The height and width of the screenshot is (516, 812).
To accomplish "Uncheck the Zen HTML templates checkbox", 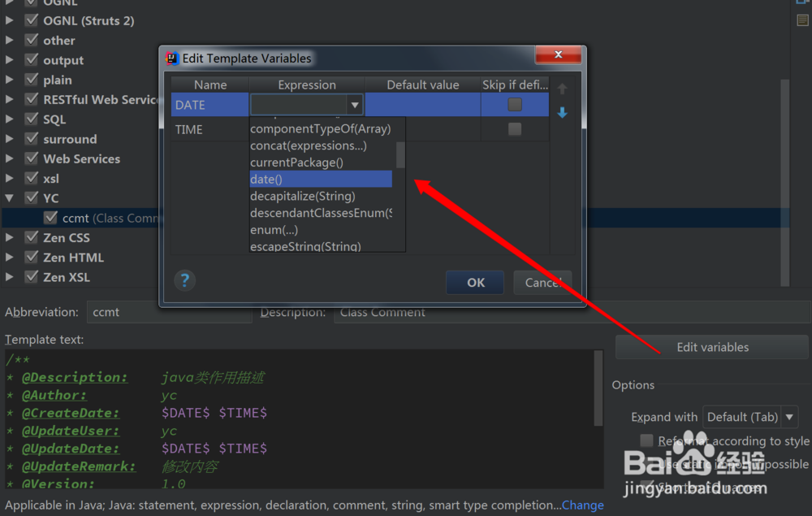I will [31, 257].
